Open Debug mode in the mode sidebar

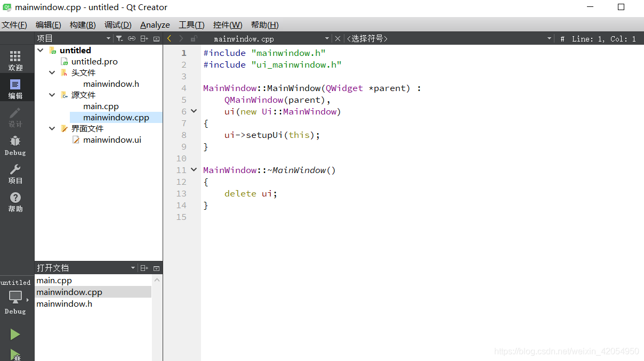15,145
